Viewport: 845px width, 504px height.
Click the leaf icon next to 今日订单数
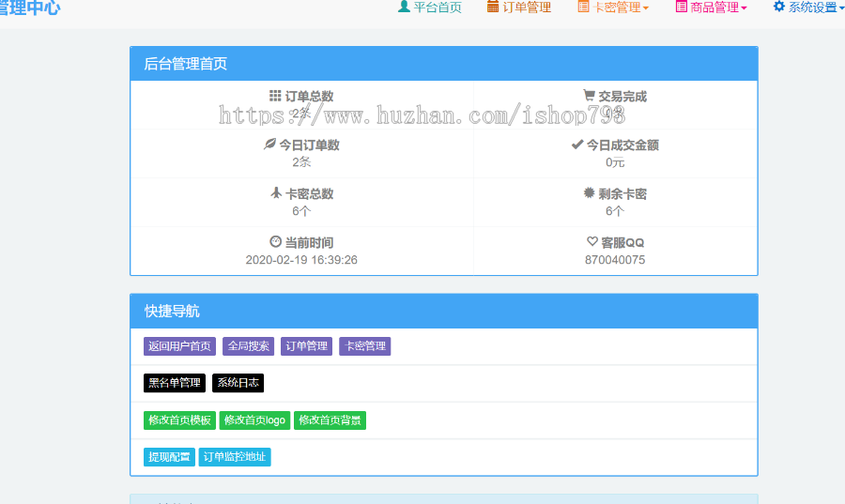(269, 145)
